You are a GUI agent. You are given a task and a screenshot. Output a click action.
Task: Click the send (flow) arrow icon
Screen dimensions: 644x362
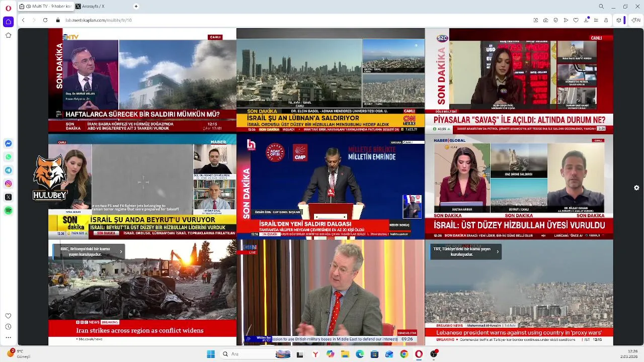[566, 20]
